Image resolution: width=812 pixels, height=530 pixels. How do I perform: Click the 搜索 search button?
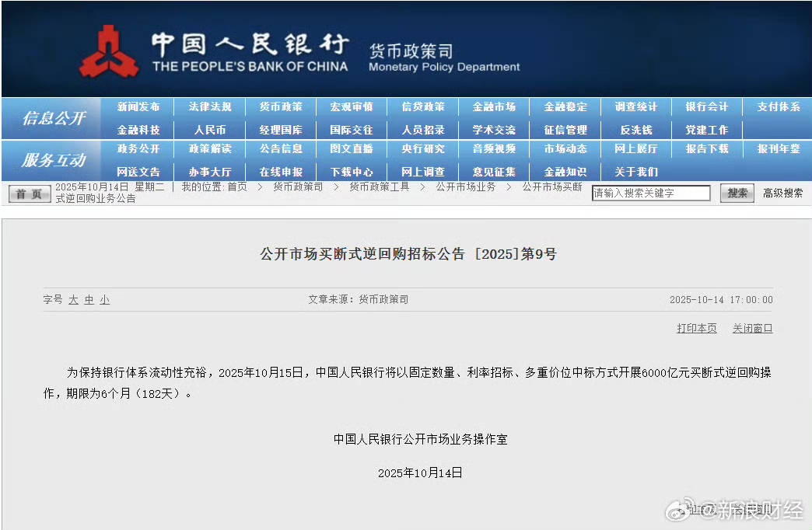click(737, 193)
